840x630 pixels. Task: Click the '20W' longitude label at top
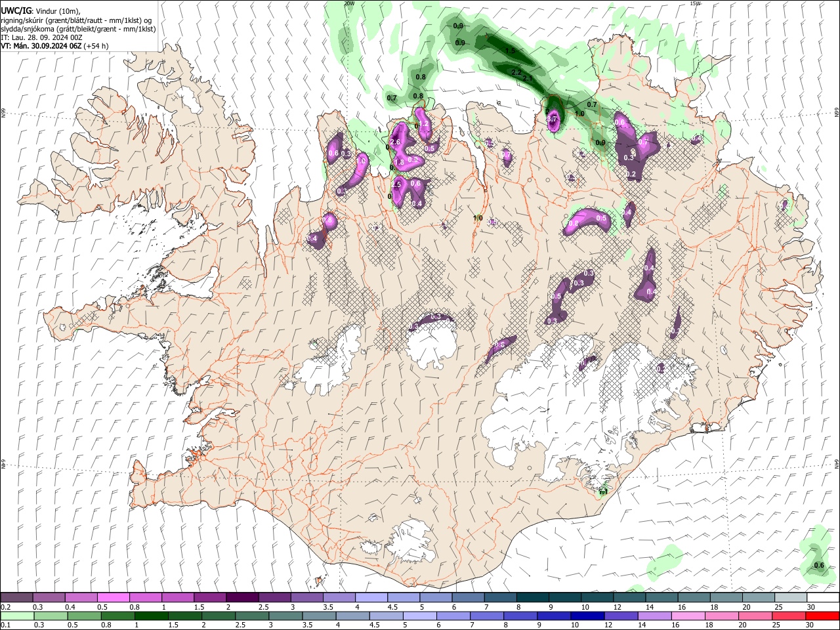[349, 3]
